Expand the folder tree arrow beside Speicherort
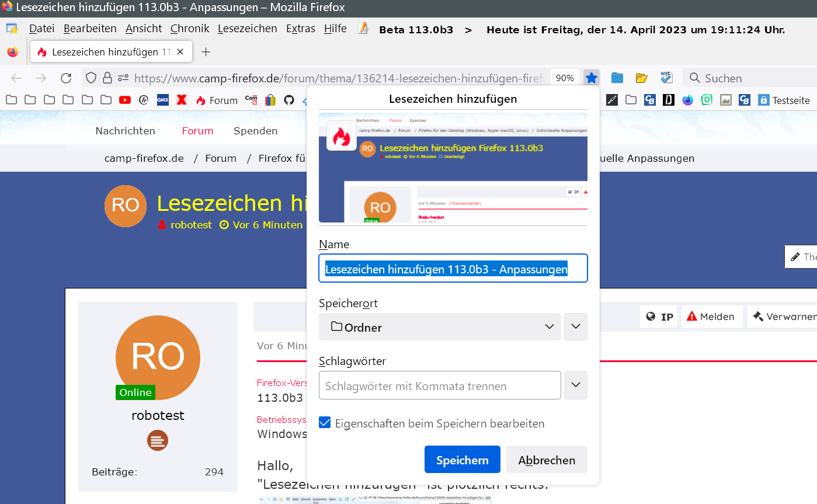Viewport: 817px width, 504px height. 576,327
